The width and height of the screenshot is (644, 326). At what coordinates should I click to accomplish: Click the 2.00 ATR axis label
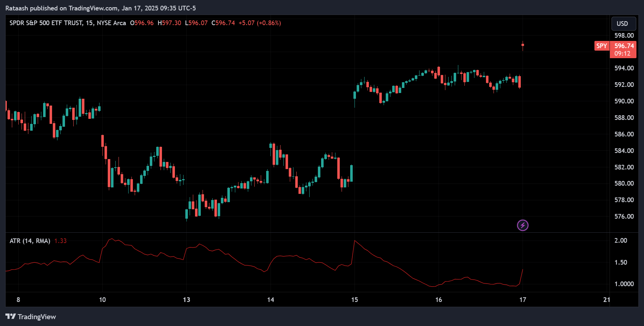click(621, 241)
